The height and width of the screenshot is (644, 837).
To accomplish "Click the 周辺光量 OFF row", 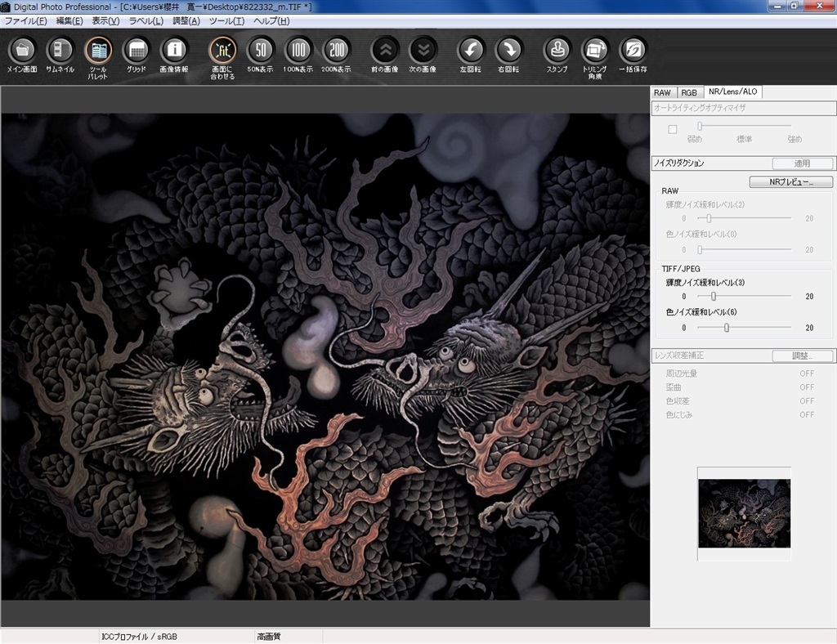I will pos(740,373).
